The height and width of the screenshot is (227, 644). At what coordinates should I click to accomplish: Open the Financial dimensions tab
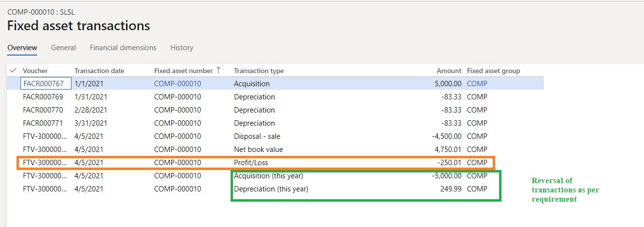(123, 48)
